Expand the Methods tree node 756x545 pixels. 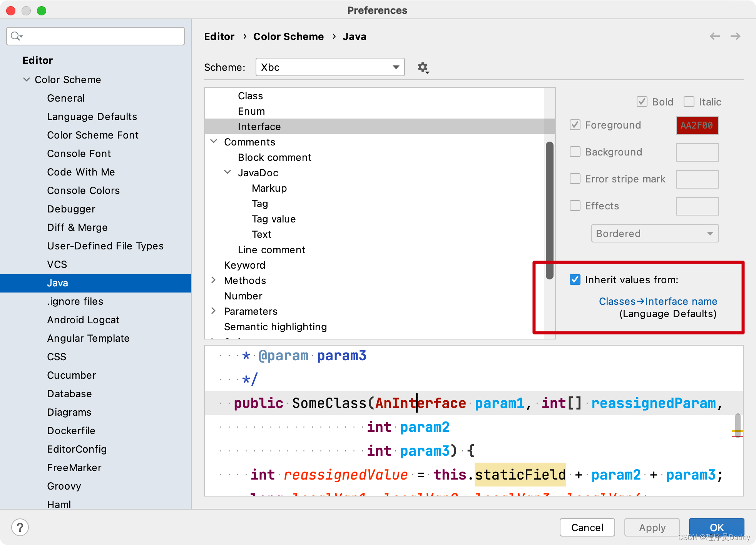tap(214, 280)
